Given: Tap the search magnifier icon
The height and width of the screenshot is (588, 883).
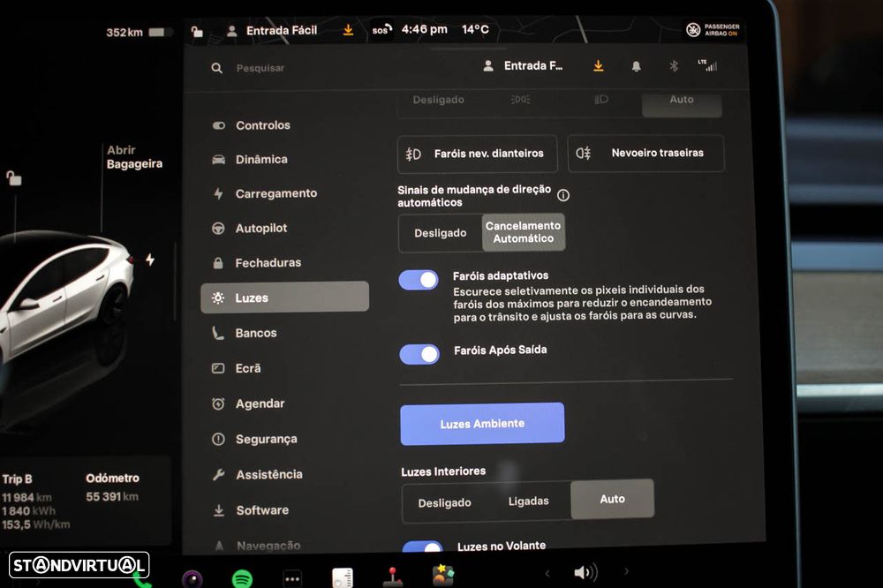Looking at the screenshot, I should click(217, 68).
